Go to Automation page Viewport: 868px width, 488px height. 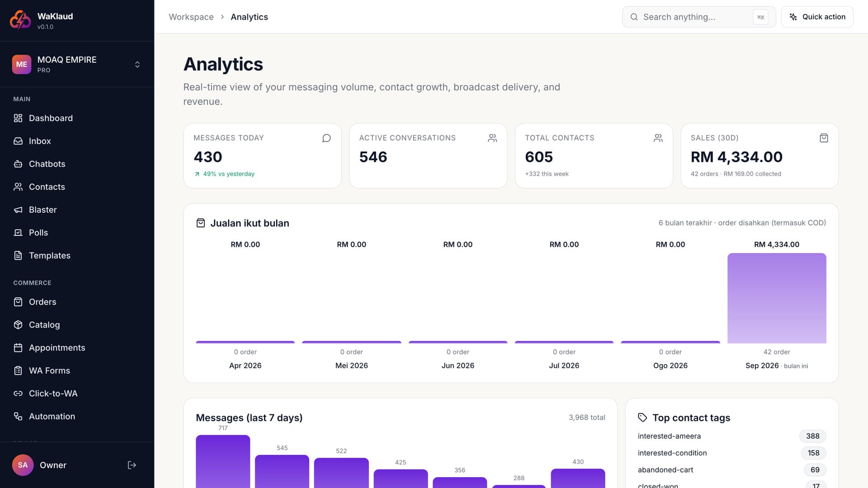coord(77,417)
